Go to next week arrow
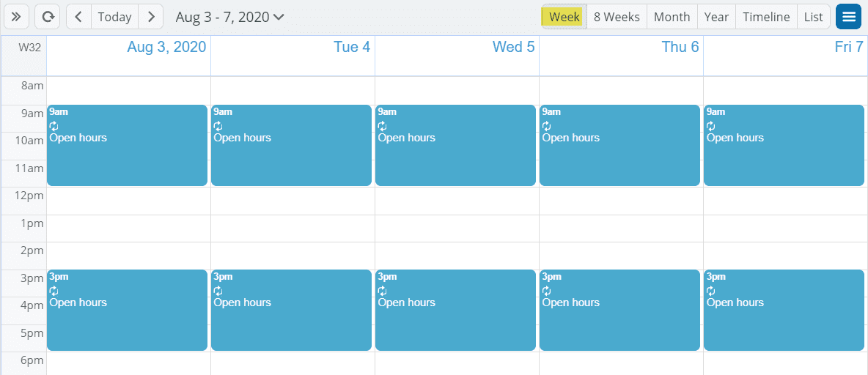Viewport: 868px width, 375px height. pyautogui.click(x=150, y=17)
